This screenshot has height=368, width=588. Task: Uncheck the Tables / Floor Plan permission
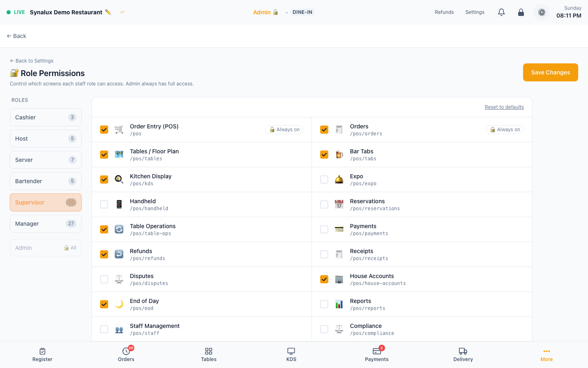(x=104, y=155)
